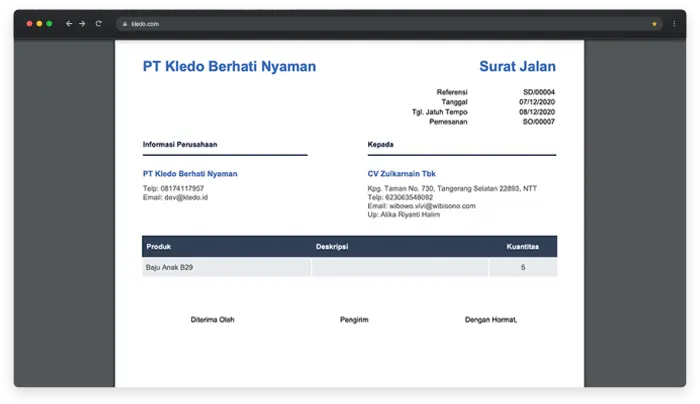Screen dimensions: 700x404
Task: Select the Up: Alika Riyanti Halim line
Action: tap(404, 214)
